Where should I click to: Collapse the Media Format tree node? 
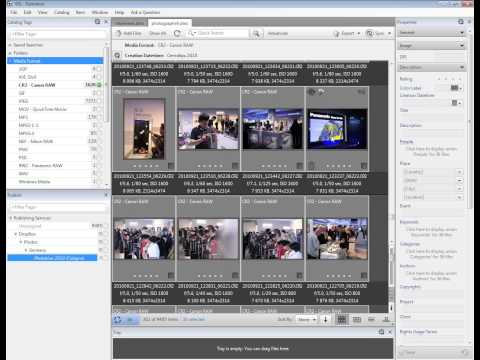point(10,61)
